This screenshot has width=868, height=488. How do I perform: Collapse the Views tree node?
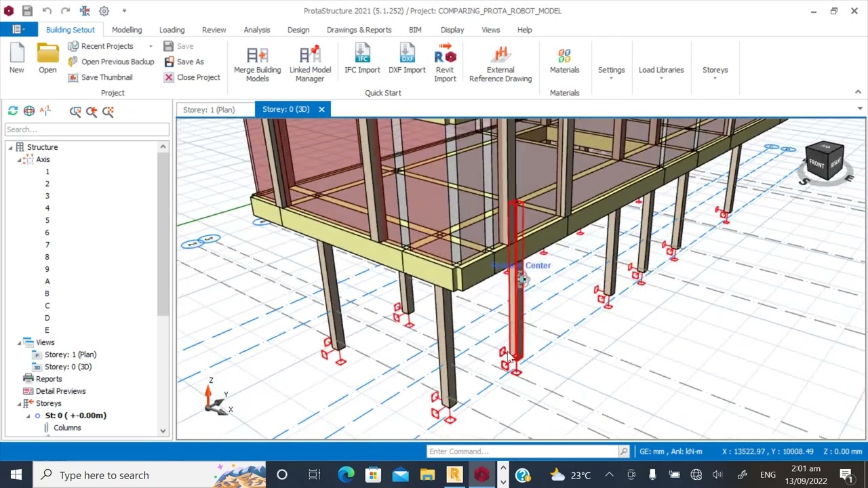[x=19, y=343]
